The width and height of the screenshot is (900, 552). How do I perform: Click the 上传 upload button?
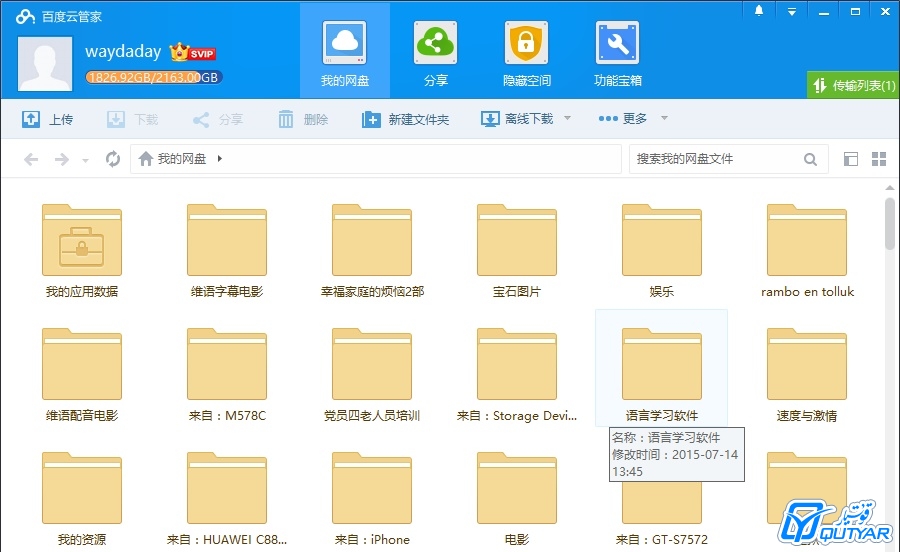(x=47, y=119)
